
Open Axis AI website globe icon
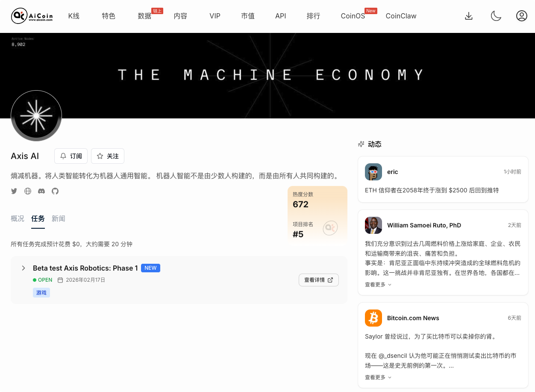pos(28,191)
